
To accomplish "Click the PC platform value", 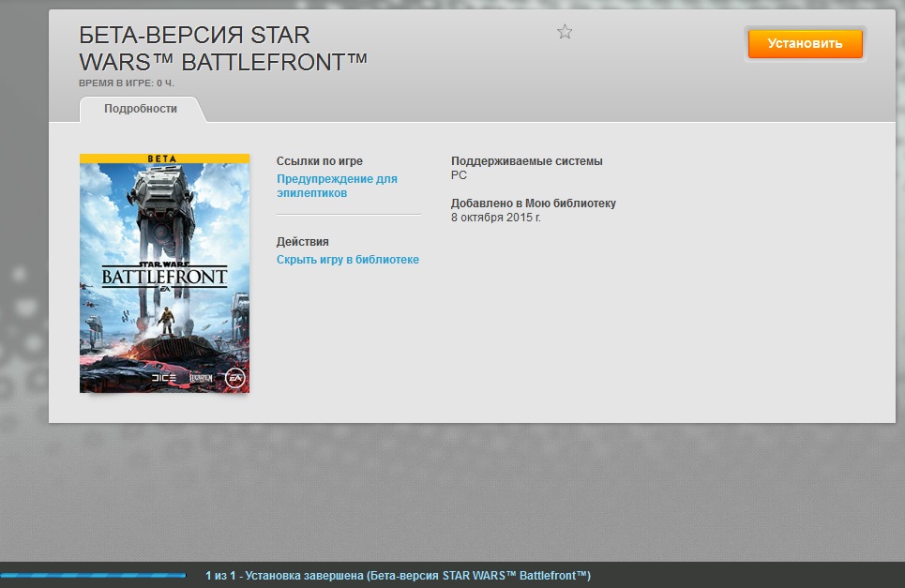I will pos(459,174).
